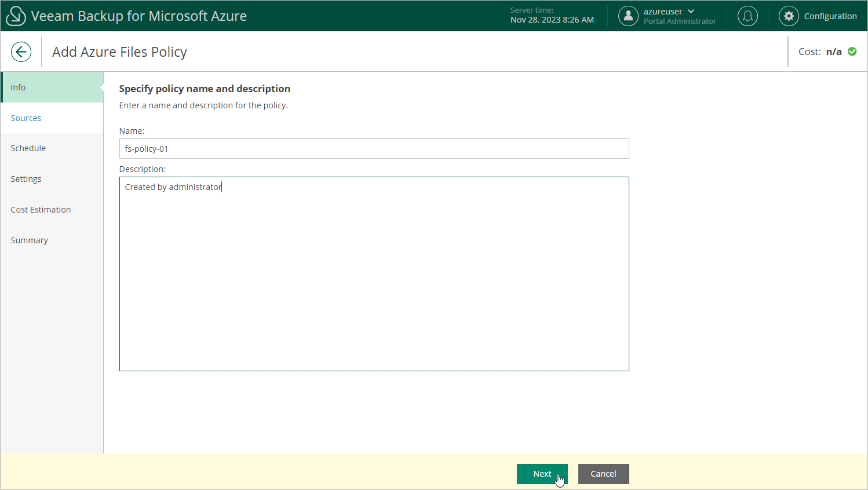Open the Cost Estimation step
The height and width of the screenshot is (490, 868).
click(52, 210)
